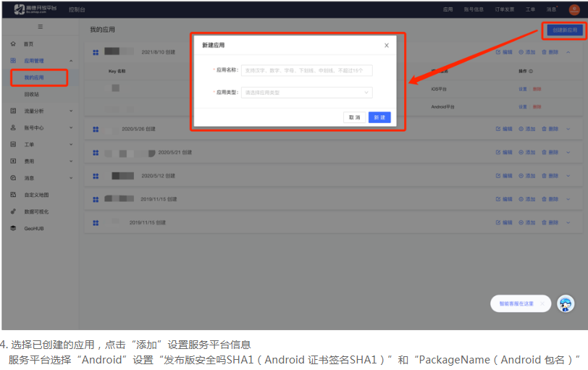Screen dimensions: 588x370
Task: Collapse the sidebar with the hamburger icon
Action: click(40, 27)
